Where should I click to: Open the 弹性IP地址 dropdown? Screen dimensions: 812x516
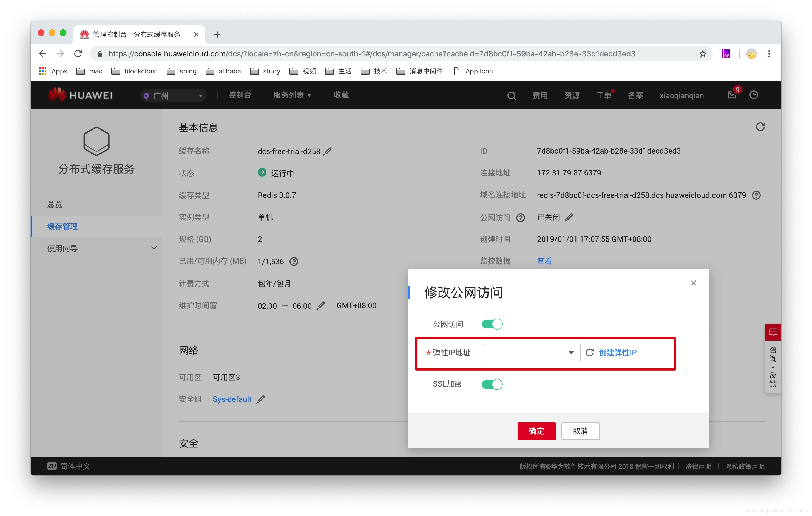click(x=531, y=352)
